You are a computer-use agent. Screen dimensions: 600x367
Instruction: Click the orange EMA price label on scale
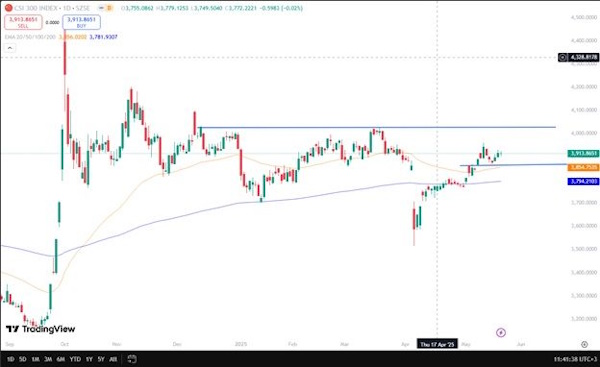click(x=584, y=167)
